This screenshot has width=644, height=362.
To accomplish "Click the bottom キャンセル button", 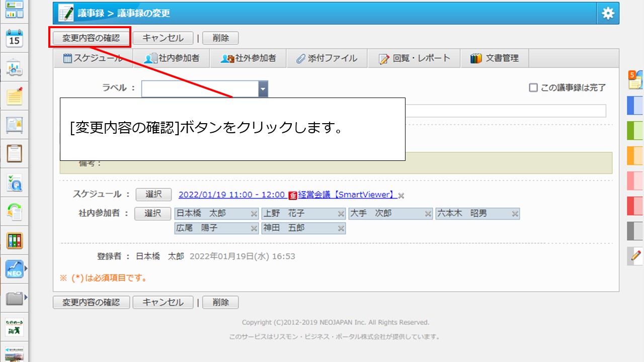I will point(163,302).
